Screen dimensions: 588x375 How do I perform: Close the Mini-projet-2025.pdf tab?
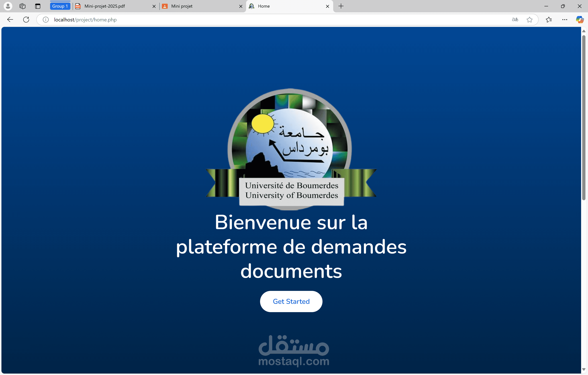[154, 6]
